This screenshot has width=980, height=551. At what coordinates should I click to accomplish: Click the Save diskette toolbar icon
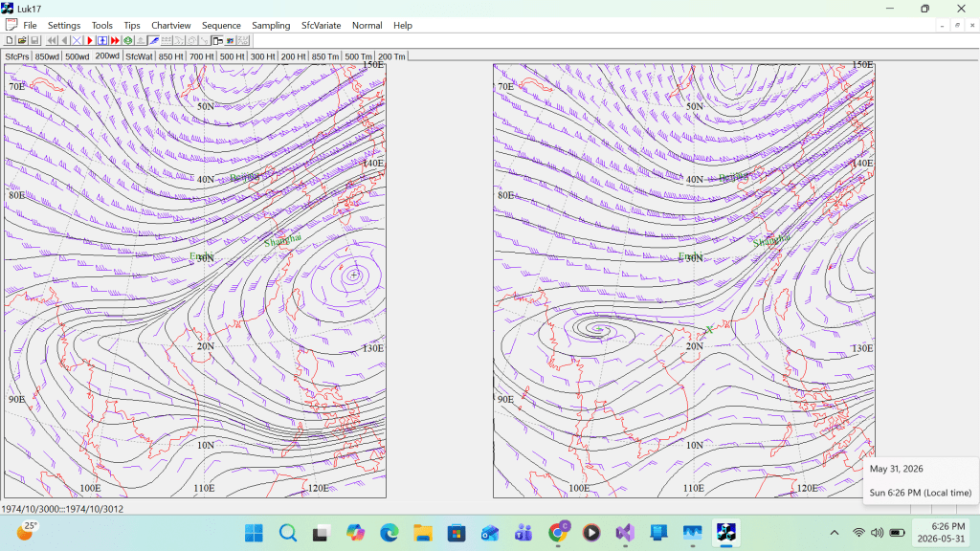click(x=34, y=40)
